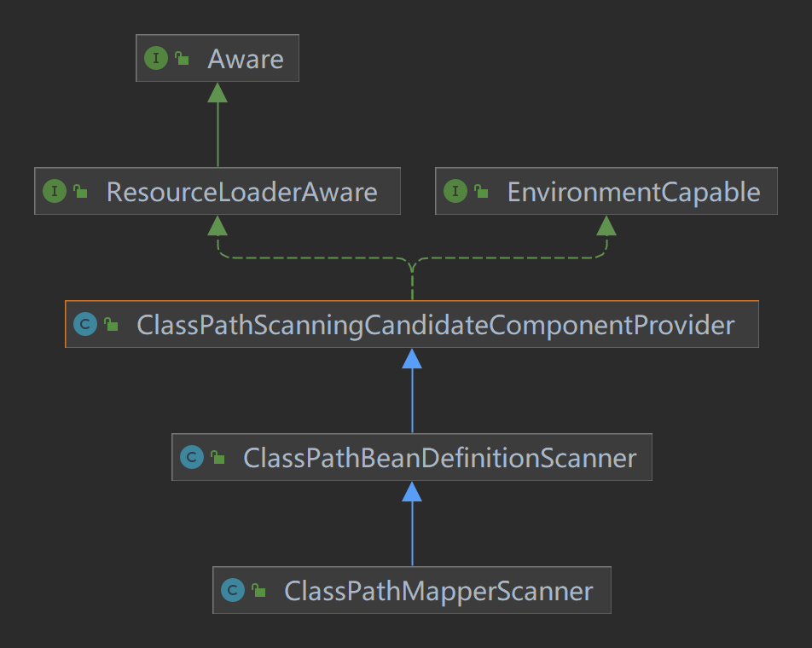
Task: Select the EnvironmentCapable label text
Action: pos(633,192)
